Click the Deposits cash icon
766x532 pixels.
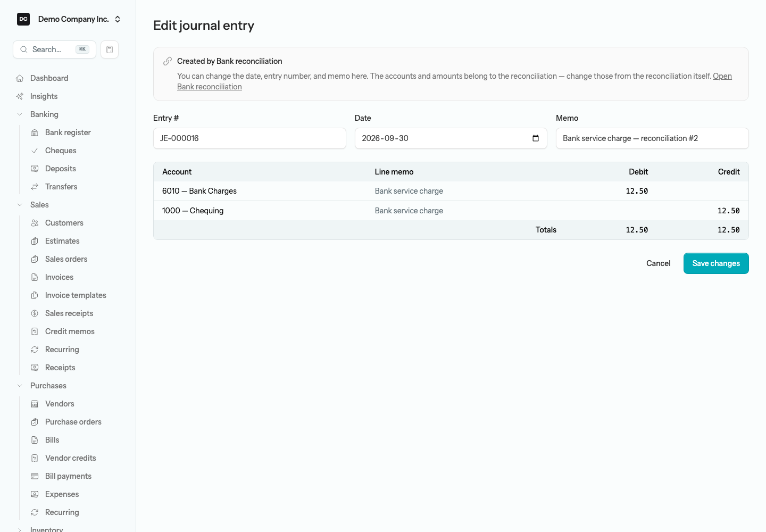click(x=35, y=169)
